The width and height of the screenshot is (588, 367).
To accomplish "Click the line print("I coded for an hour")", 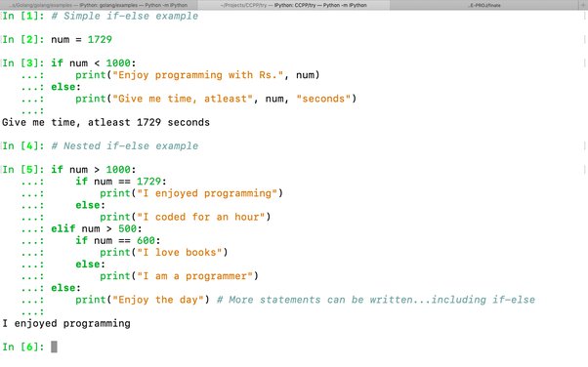I will tap(186, 217).
